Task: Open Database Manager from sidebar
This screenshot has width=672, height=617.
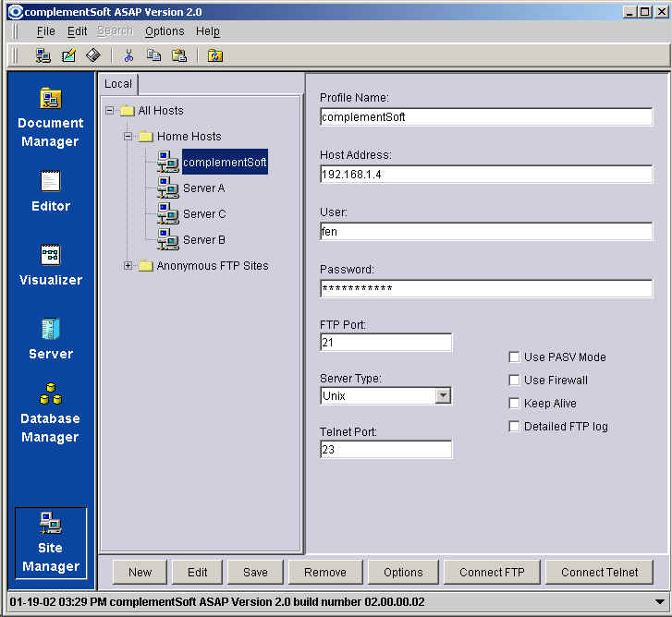Action: (51, 413)
